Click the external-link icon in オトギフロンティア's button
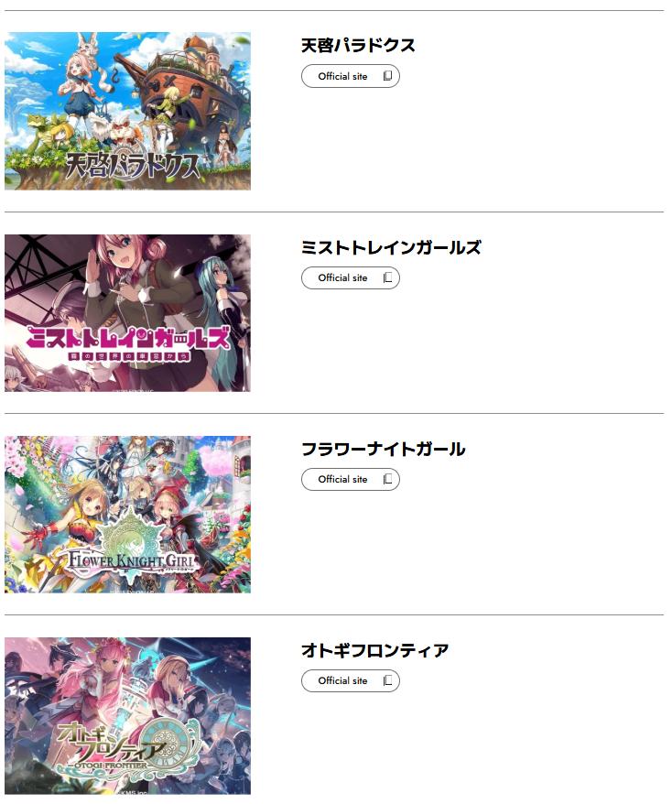 [387, 680]
